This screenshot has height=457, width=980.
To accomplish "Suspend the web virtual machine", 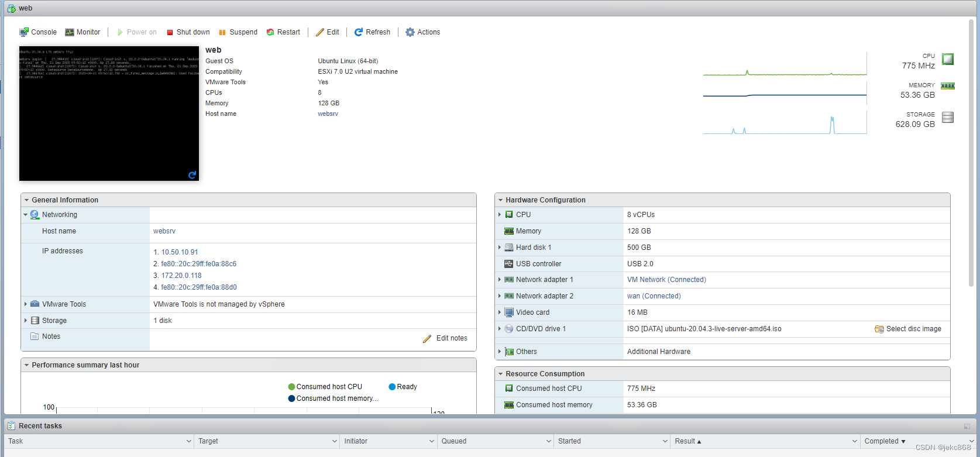I will coord(238,32).
